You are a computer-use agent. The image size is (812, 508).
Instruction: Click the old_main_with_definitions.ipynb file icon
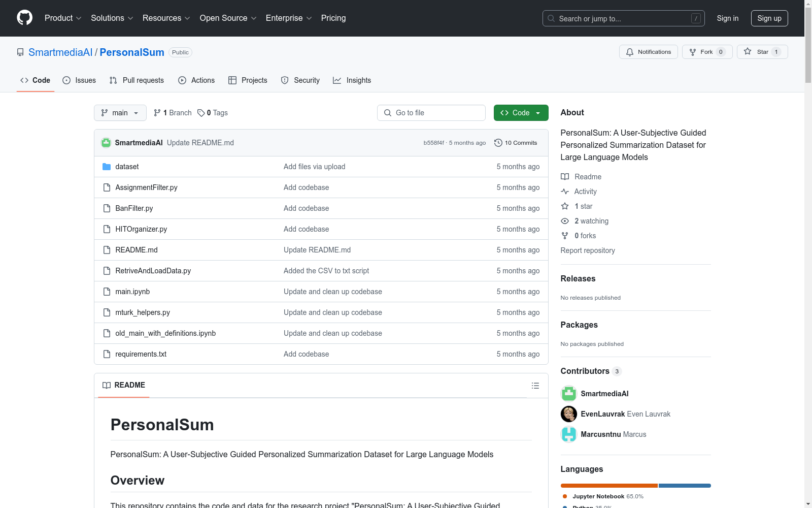107,333
